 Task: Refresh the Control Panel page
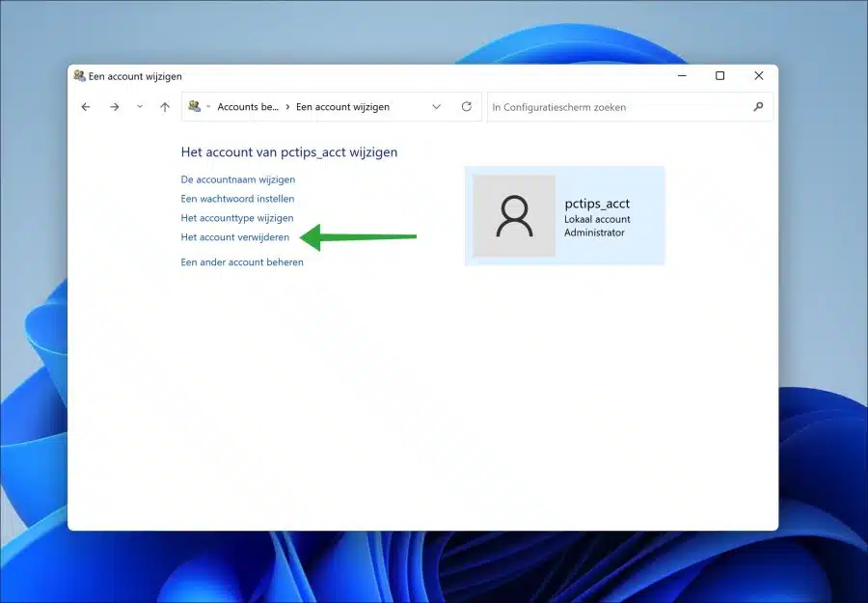(467, 106)
